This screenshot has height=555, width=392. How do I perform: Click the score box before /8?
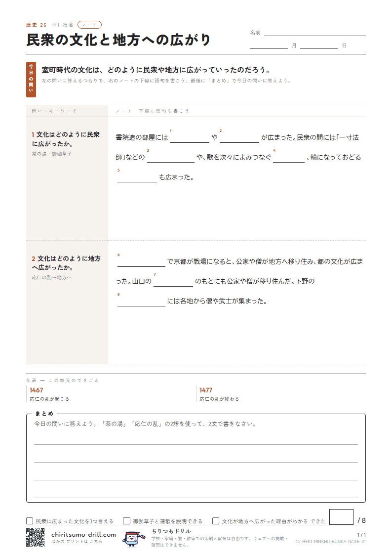point(341,517)
